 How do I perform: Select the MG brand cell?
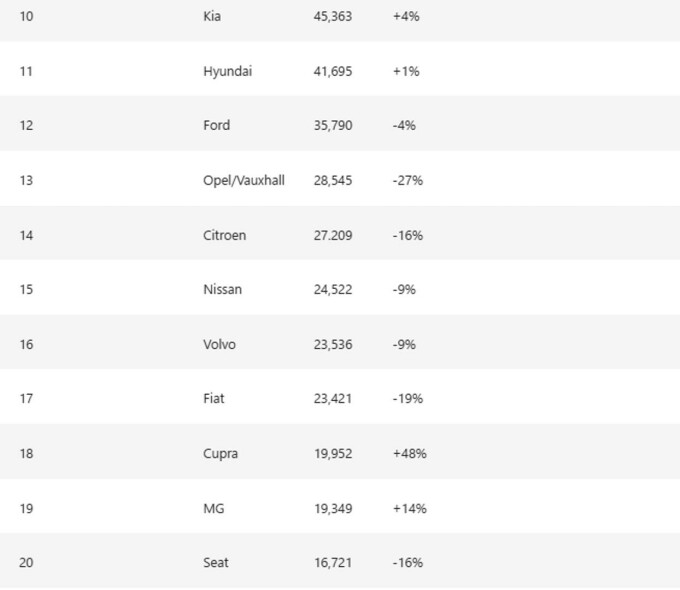point(213,508)
